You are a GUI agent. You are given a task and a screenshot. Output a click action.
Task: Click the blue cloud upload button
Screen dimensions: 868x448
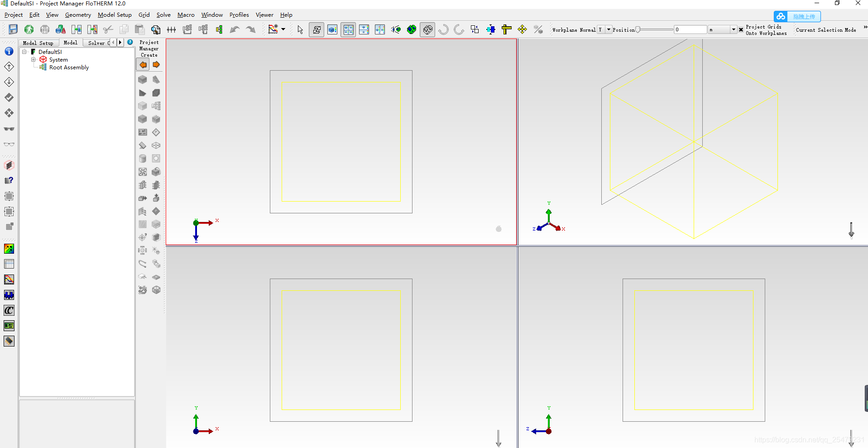pos(797,16)
